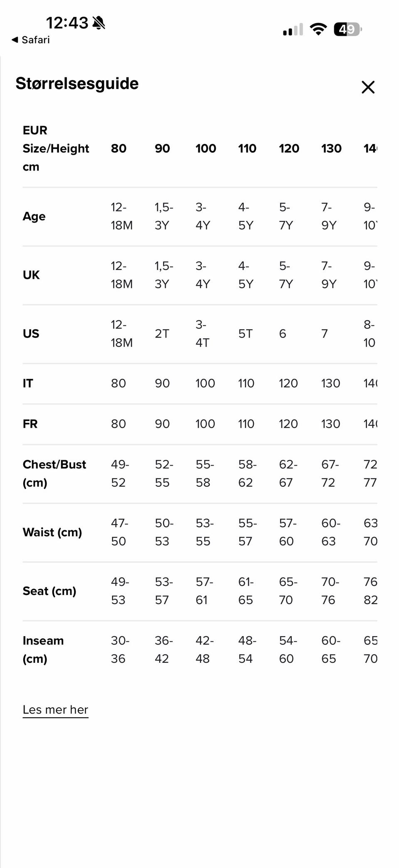The height and width of the screenshot is (868, 399).
Task: Open the Les mer her link
Action: [55, 709]
